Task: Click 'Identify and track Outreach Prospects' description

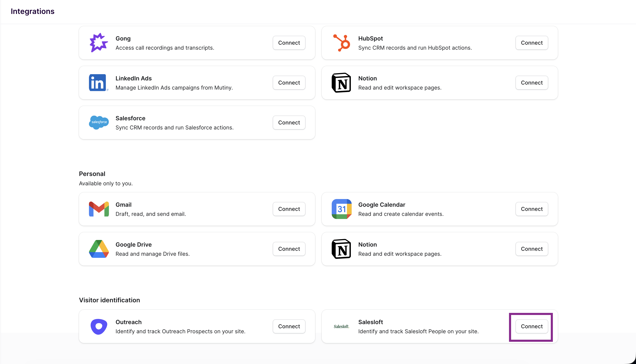Action: coord(180,332)
